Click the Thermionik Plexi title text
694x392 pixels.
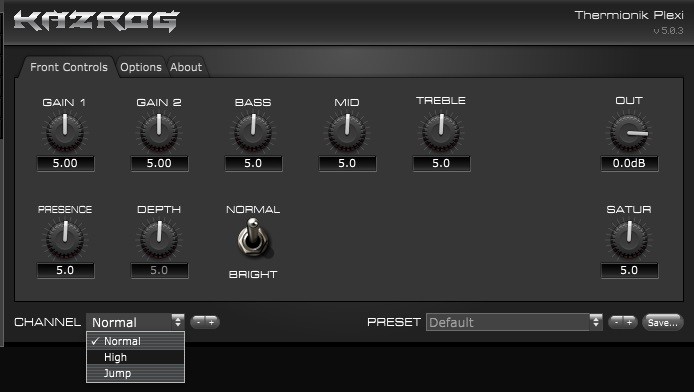click(629, 15)
